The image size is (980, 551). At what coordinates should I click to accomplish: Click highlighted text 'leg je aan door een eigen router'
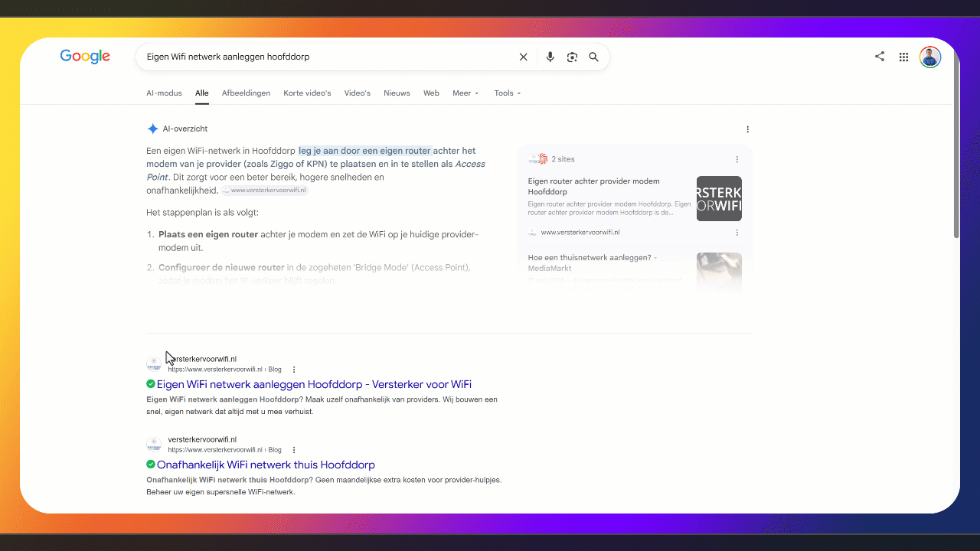[365, 151]
